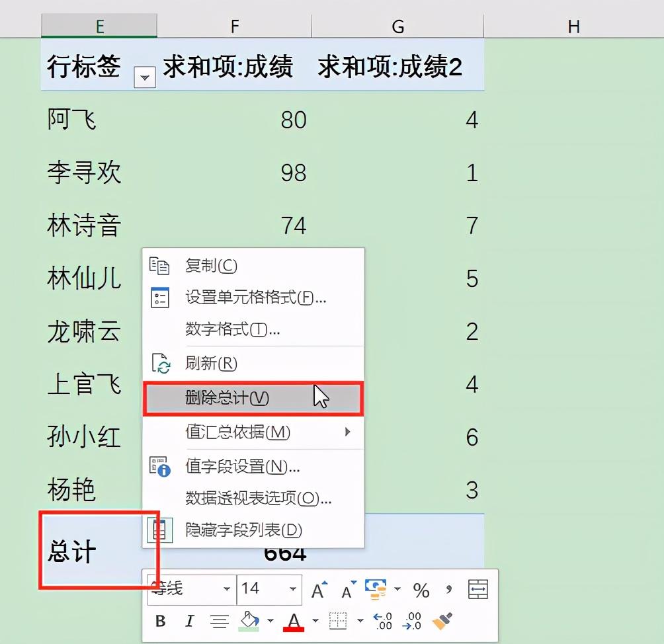
Task: Apply accounting number format icon
Action: click(376, 589)
